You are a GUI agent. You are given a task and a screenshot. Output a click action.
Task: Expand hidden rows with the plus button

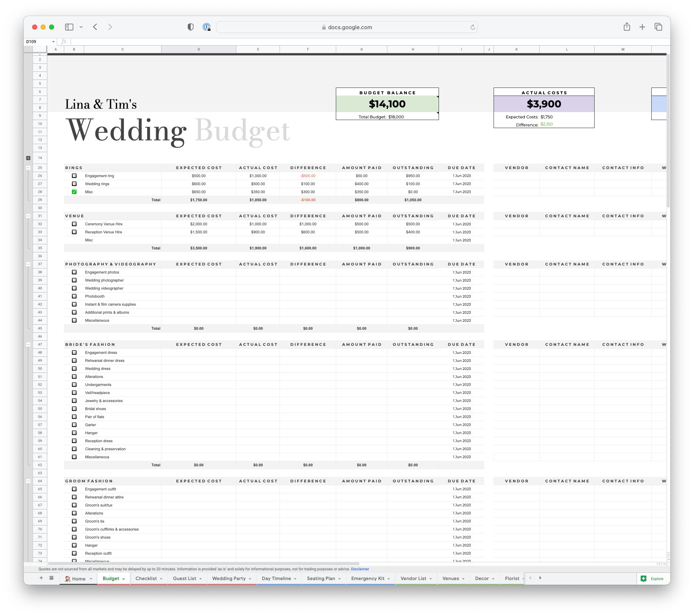tap(28, 157)
